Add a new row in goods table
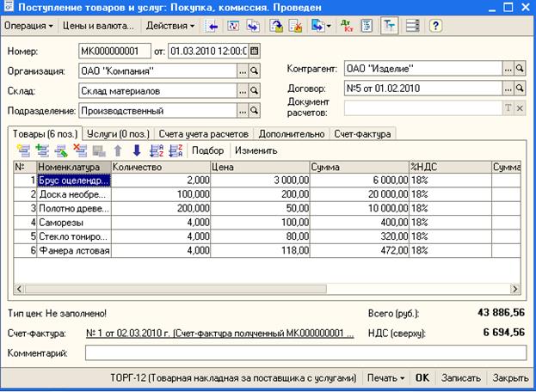The width and height of the screenshot is (536, 392). (x=22, y=150)
